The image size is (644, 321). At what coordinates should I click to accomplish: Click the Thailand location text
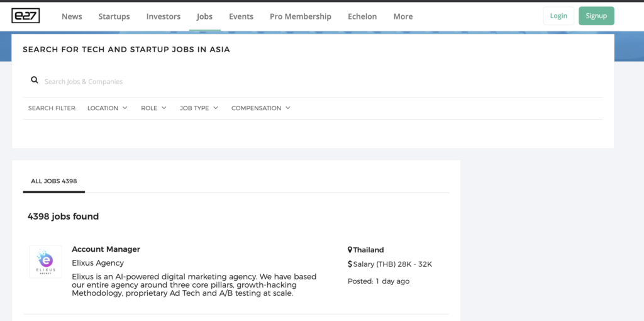point(369,250)
